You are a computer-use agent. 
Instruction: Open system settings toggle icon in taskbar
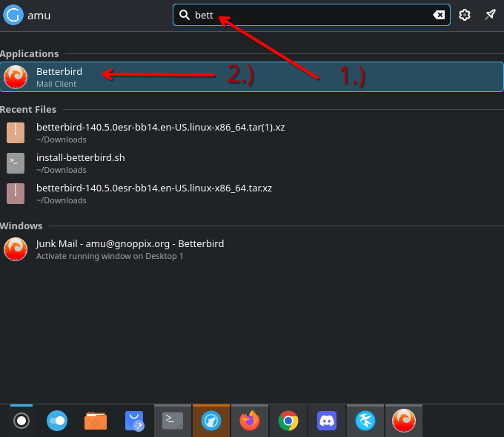point(57,421)
